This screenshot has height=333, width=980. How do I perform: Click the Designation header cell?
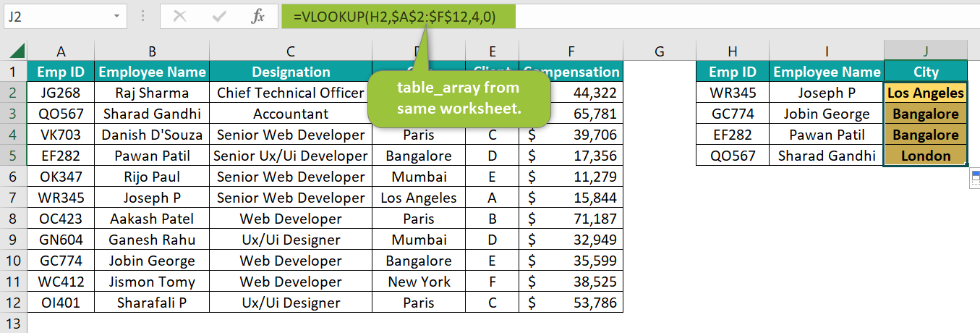(291, 72)
